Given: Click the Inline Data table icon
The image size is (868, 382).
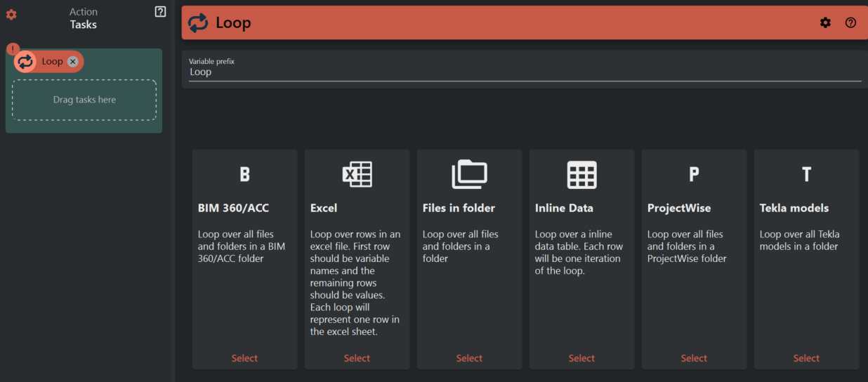Looking at the screenshot, I should click(x=581, y=174).
